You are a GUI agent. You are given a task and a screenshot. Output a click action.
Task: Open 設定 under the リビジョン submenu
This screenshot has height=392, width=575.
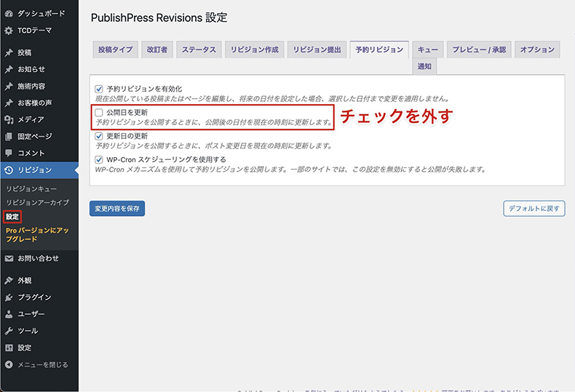tap(12, 217)
